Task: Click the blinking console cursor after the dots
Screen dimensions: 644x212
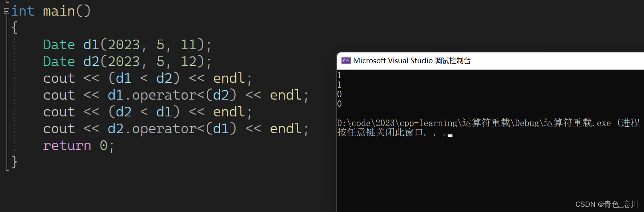Action: 450,135
